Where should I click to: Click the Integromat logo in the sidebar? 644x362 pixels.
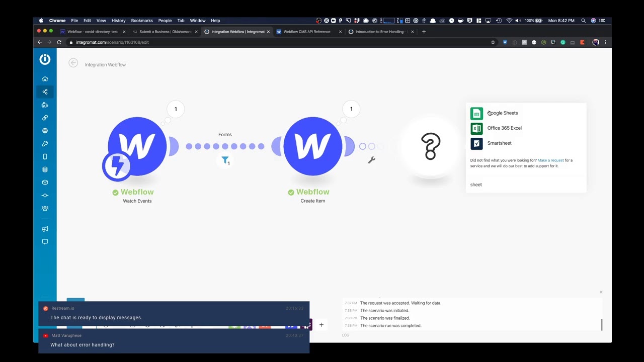45,59
